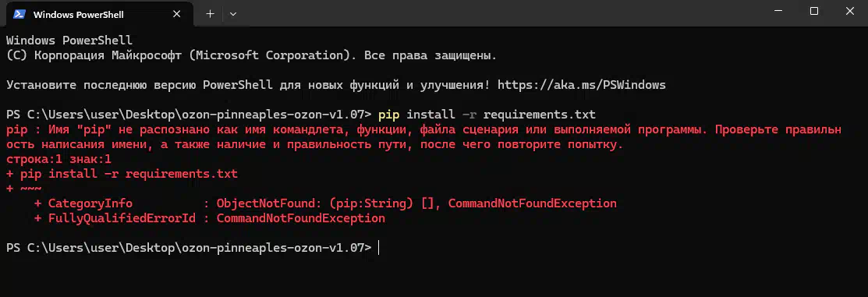Click the red '+ pip install -r requirements.txt' line
Screen dimensions: 868x297
pos(122,174)
